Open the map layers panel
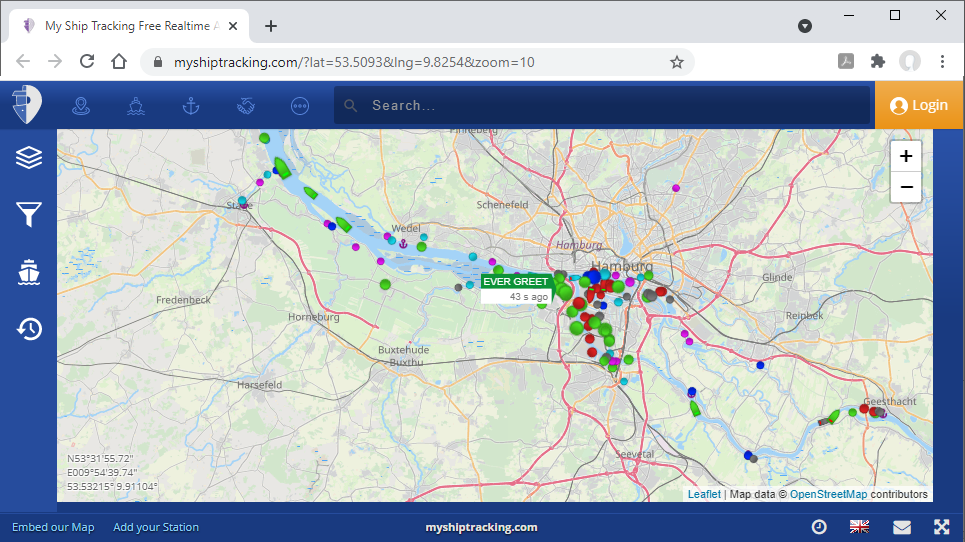Screen dimensions: 965x542 tap(29, 157)
